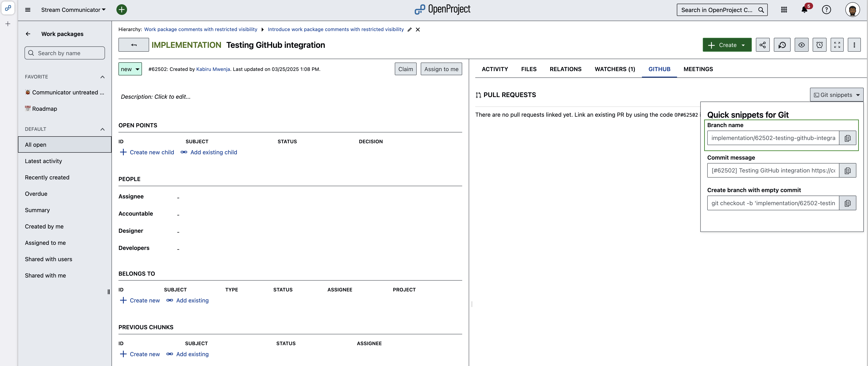The image size is (868, 366).
Task: Copy the Branch name snippet
Action: click(x=847, y=138)
